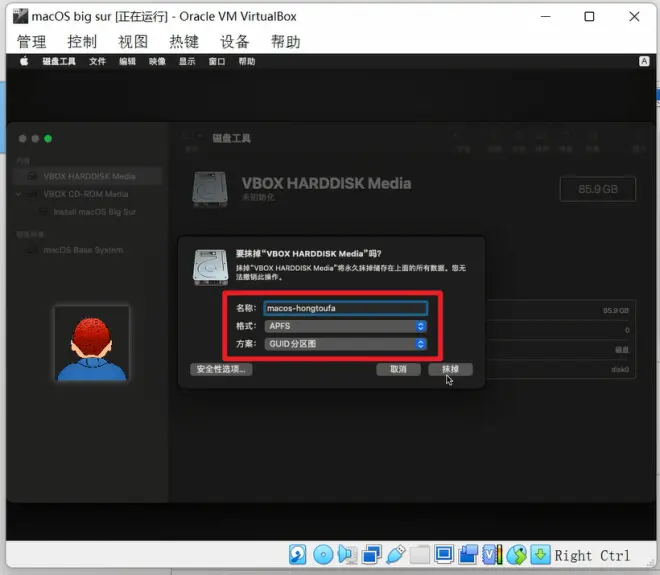This screenshot has height=575, width=660.
Task: Click the shared folders status icon
Action: click(420, 554)
